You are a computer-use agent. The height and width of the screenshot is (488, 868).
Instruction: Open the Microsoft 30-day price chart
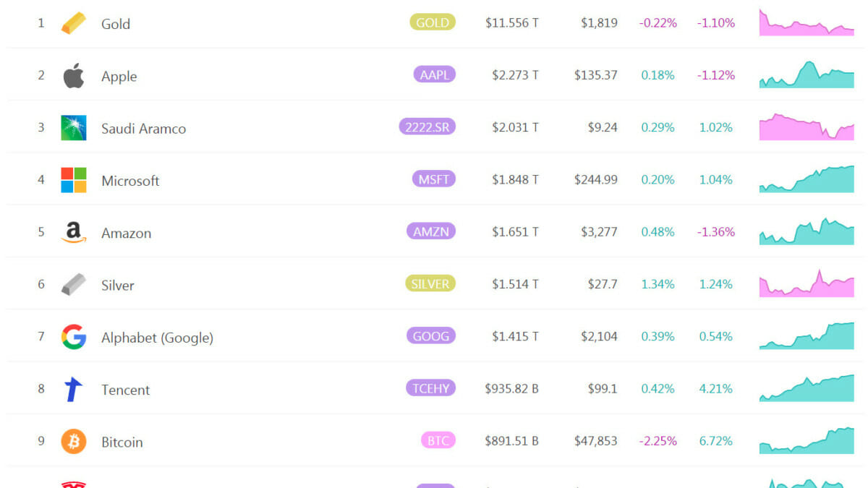(x=807, y=179)
